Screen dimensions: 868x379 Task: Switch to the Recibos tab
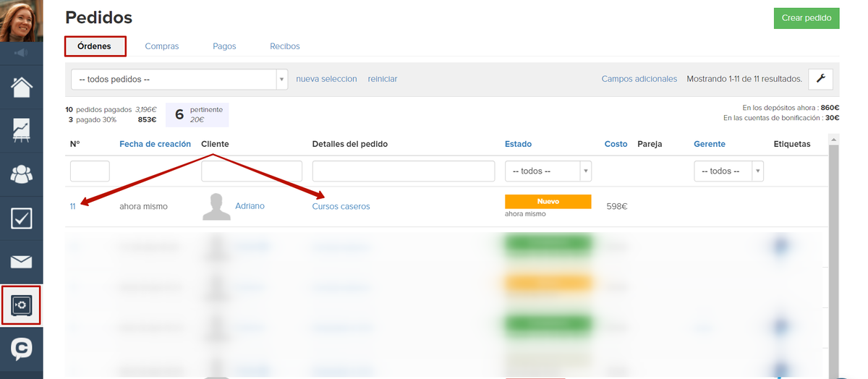[x=285, y=46]
